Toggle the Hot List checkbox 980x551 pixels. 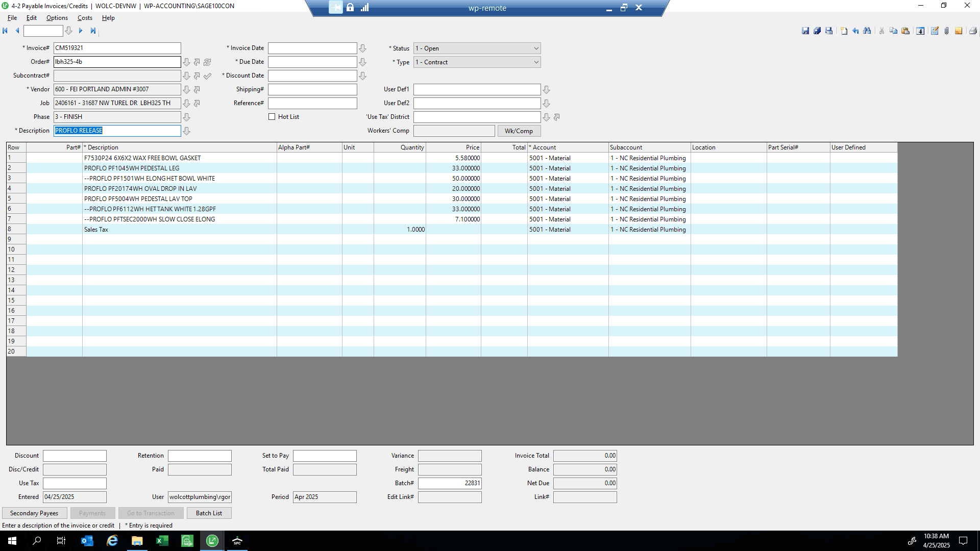click(272, 117)
